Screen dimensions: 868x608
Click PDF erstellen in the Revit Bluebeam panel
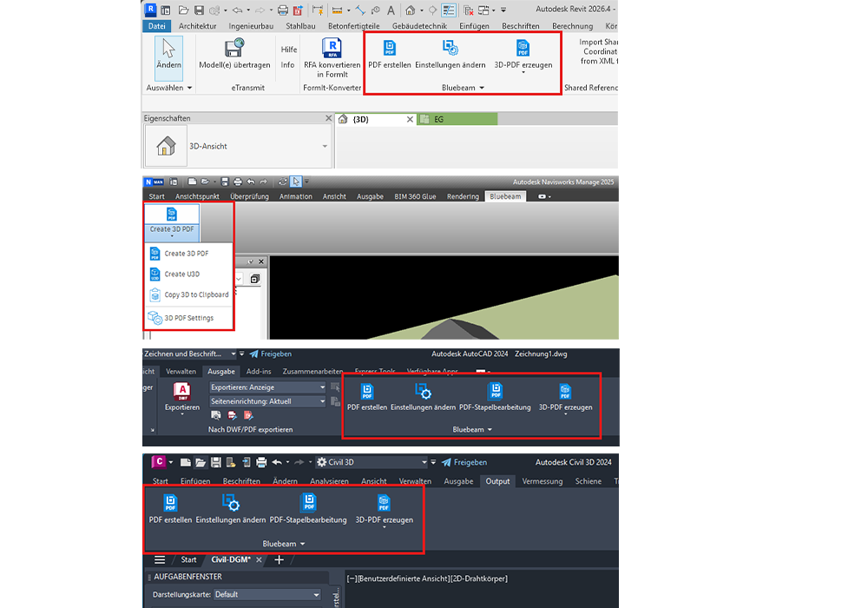coord(389,54)
